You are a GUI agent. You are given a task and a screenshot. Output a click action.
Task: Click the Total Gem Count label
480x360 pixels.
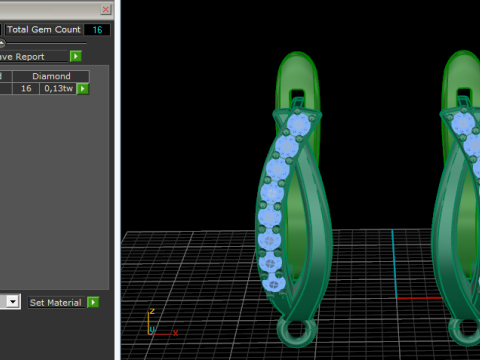pos(44,30)
